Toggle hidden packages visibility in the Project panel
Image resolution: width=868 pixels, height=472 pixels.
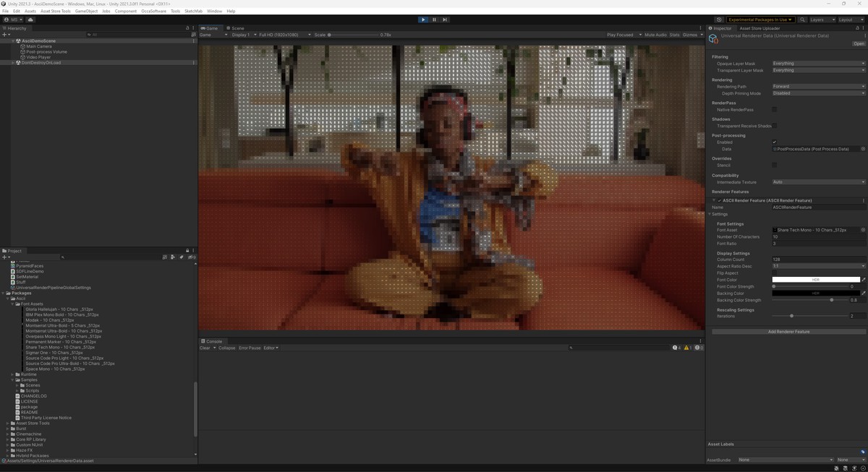(192, 257)
